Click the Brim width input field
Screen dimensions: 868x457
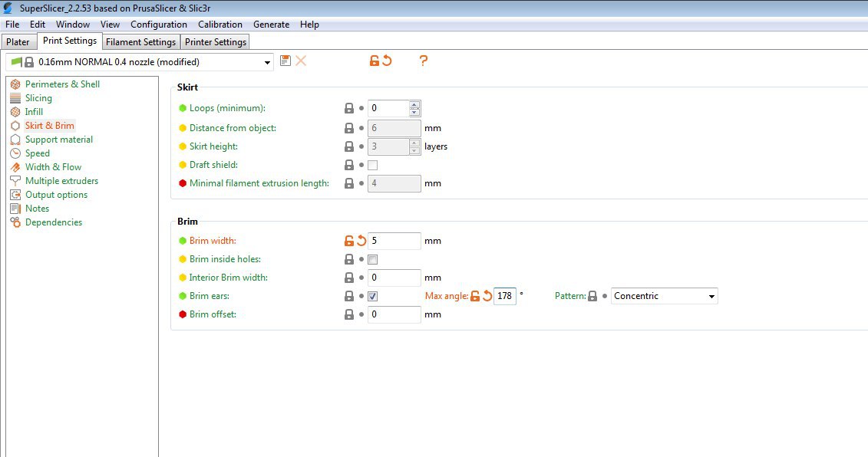tap(394, 241)
